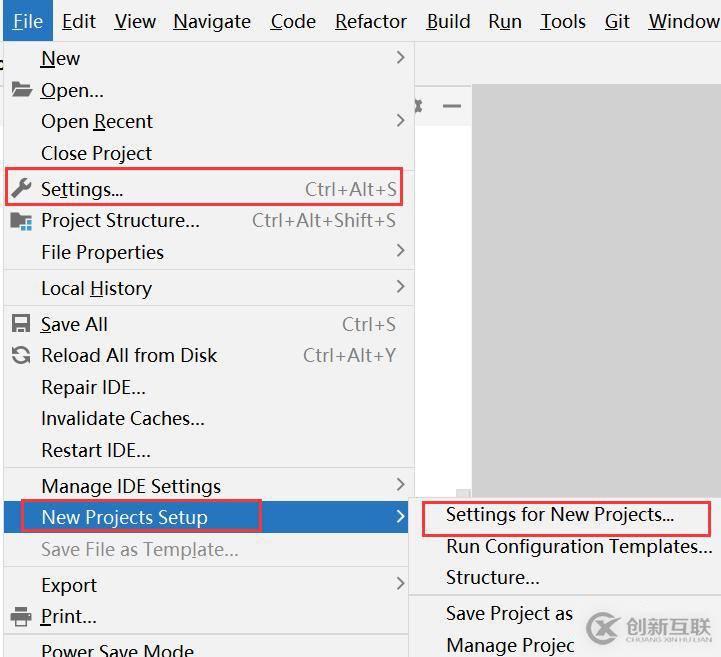
Task: Click the Save All floppy disk icon
Action: tap(21, 324)
